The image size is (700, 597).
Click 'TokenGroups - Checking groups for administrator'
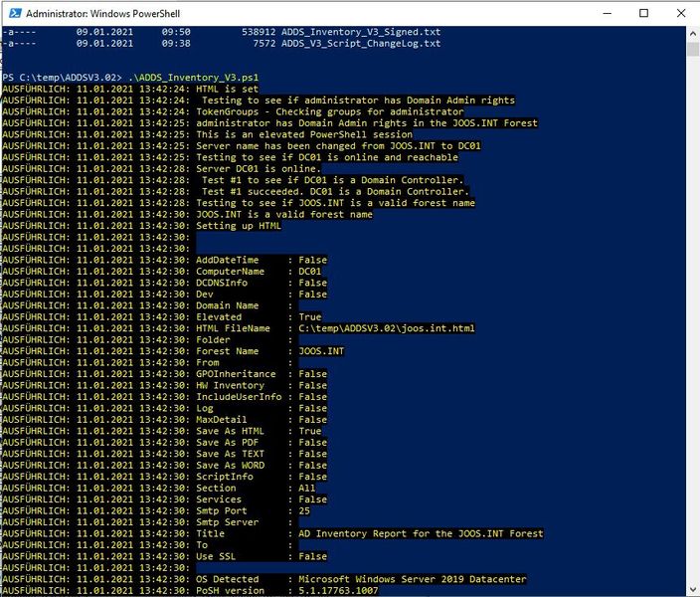(x=330, y=111)
